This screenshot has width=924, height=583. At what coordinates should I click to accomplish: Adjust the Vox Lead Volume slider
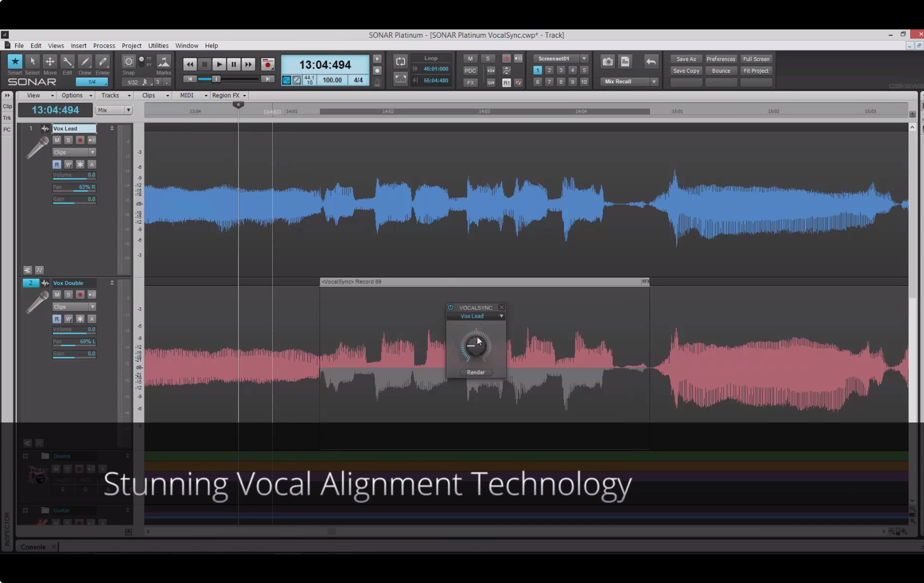click(x=74, y=175)
